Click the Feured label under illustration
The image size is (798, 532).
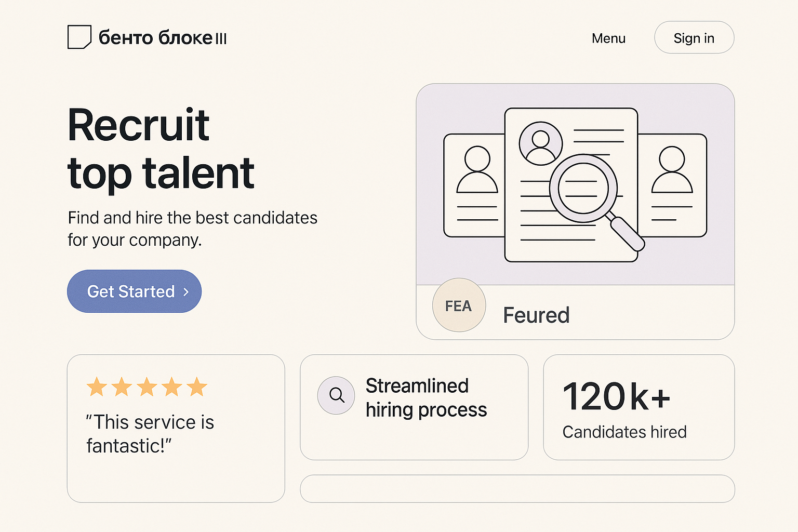[536, 315]
